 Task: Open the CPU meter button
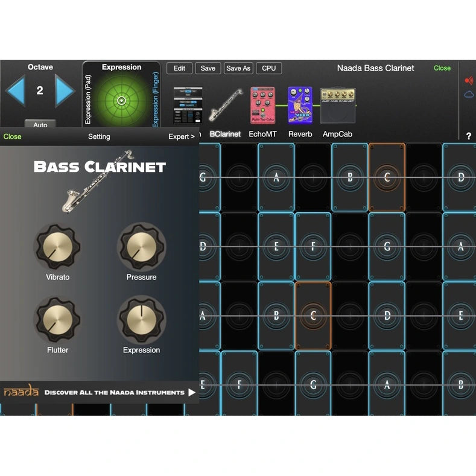[x=269, y=68]
